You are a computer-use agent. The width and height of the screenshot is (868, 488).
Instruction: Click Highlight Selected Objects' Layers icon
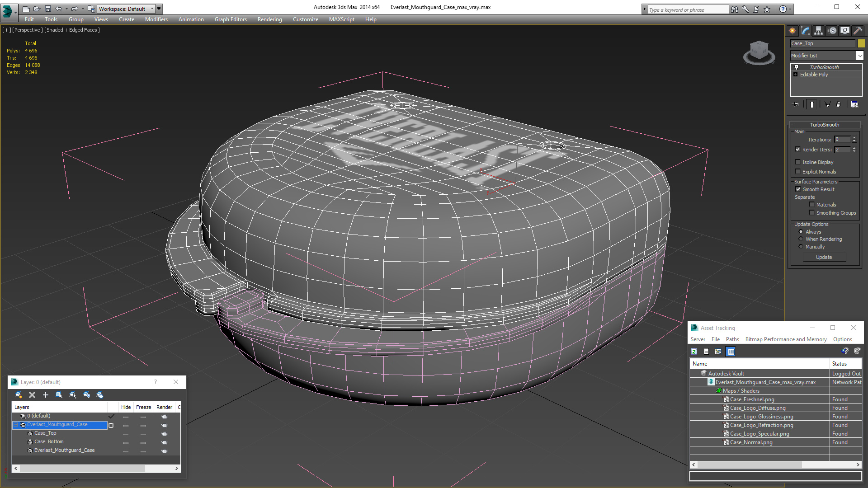click(x=73, y=395)
